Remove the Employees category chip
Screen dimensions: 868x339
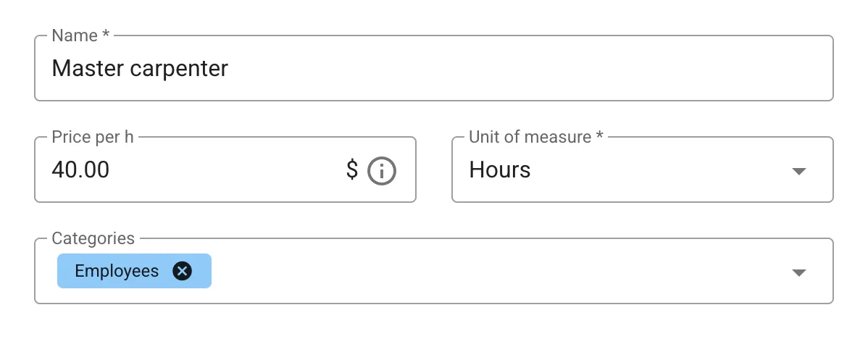182,271
